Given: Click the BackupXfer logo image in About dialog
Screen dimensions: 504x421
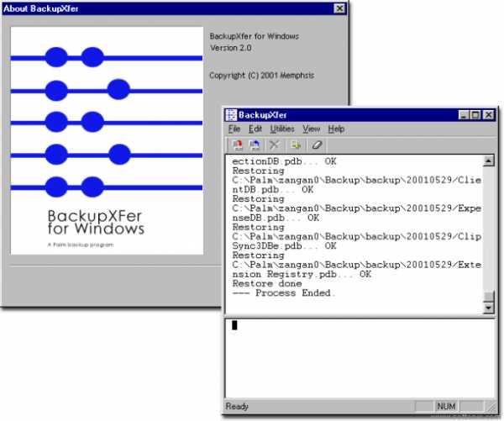Looking at the screenshot, I should tap(107, 140).
